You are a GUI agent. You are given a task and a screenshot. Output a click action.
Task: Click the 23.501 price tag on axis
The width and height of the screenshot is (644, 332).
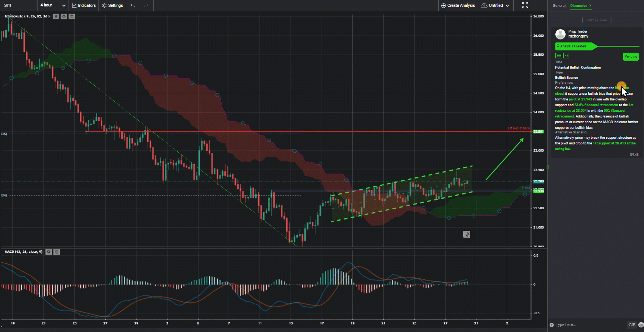(x=538, y=132)
